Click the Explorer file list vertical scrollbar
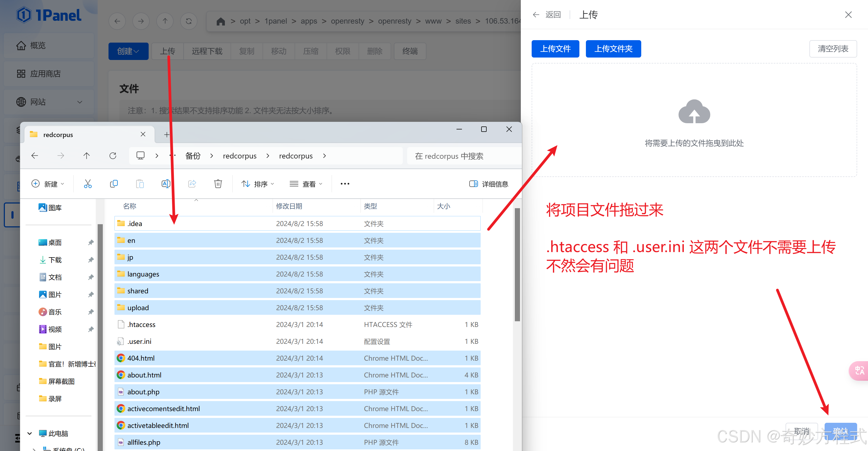The height and width of the screenshot is (451, 868). click(517, 265)
